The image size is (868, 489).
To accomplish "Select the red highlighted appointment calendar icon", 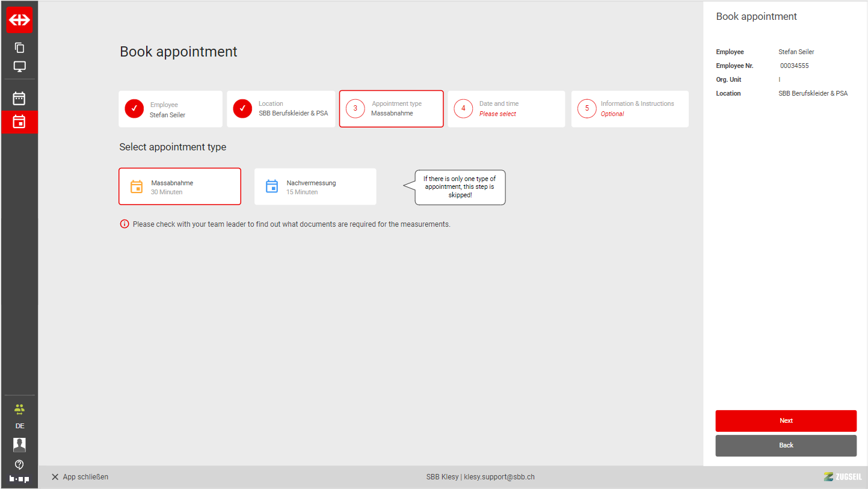I will 19,121.
